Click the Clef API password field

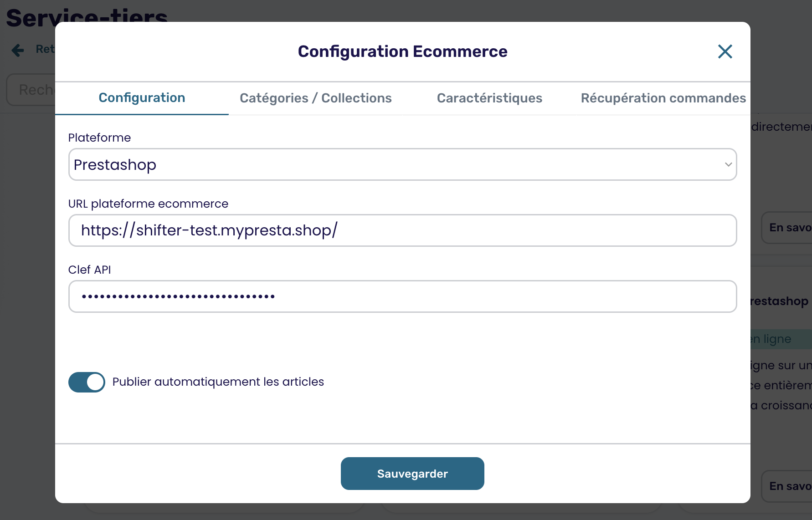click(x=403, y=296)
